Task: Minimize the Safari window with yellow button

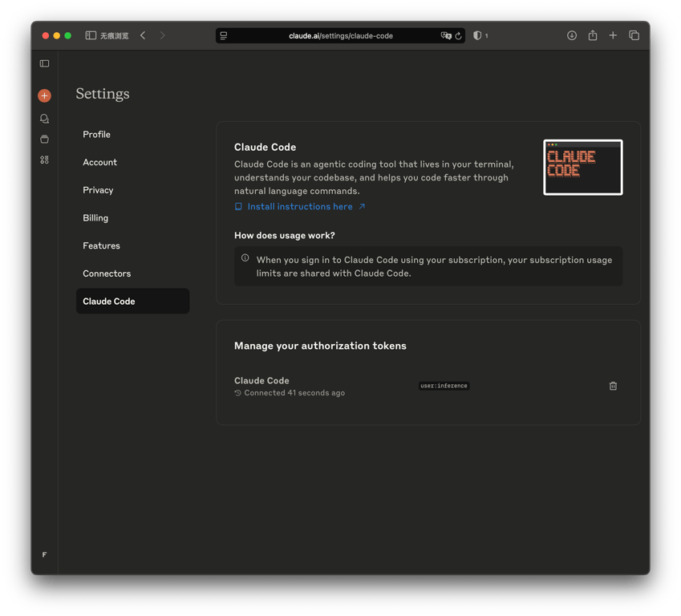Action: click(56, 35)
